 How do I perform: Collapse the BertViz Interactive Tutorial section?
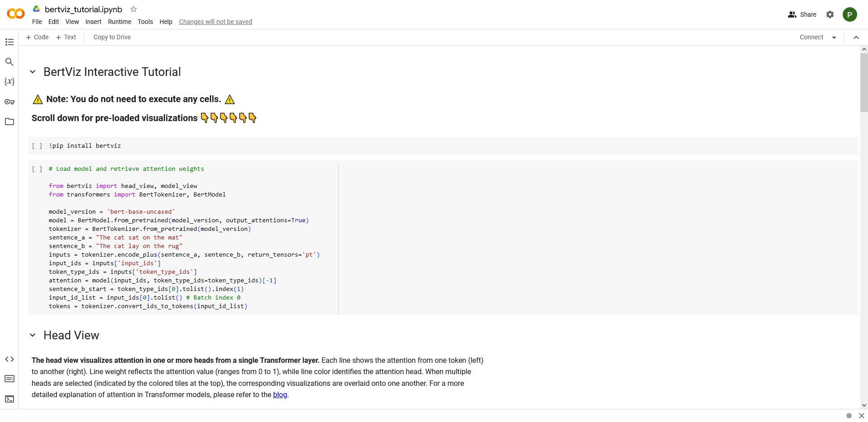pos(33,72)
